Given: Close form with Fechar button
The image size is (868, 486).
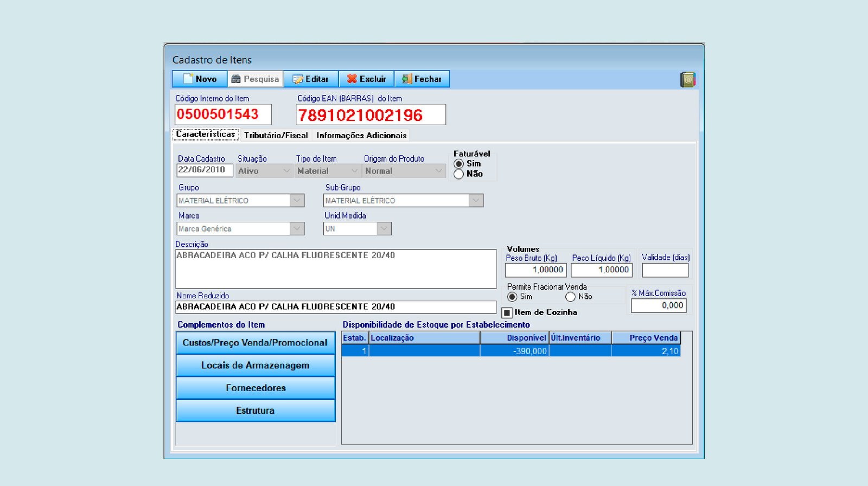Looking at the screenshot, I should [x=422, y=79].
